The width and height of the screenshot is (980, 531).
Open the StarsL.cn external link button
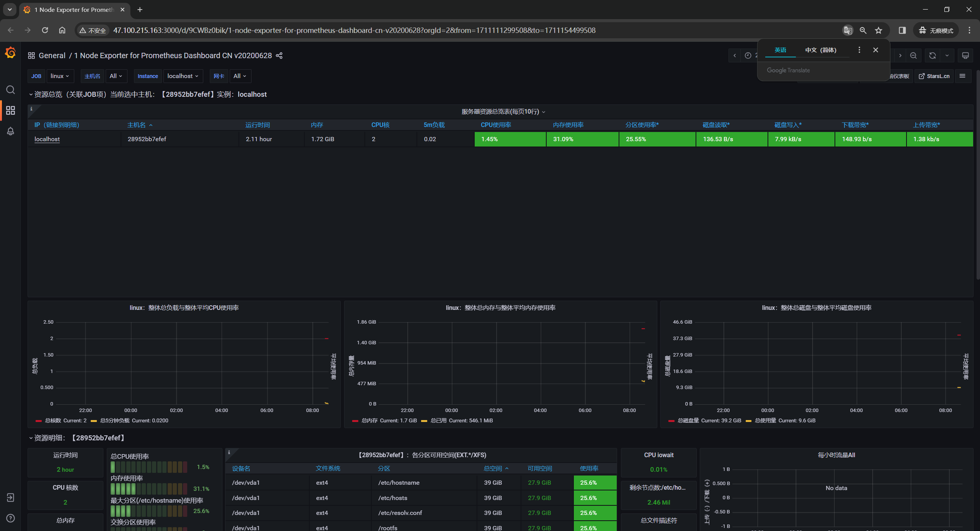pos(934,76)
